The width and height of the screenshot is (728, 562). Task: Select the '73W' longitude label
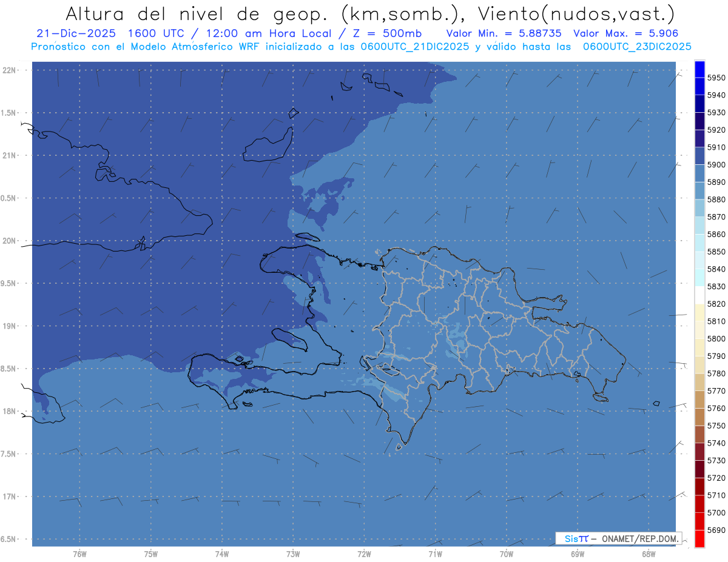point(293,554)
